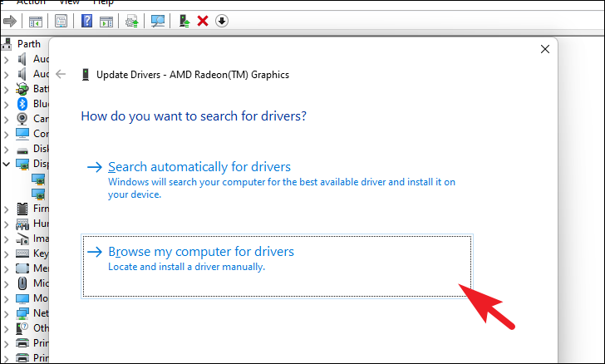Click the toolbar device icon with green arrow
605x364 pixels.
[x=184, y=21]
